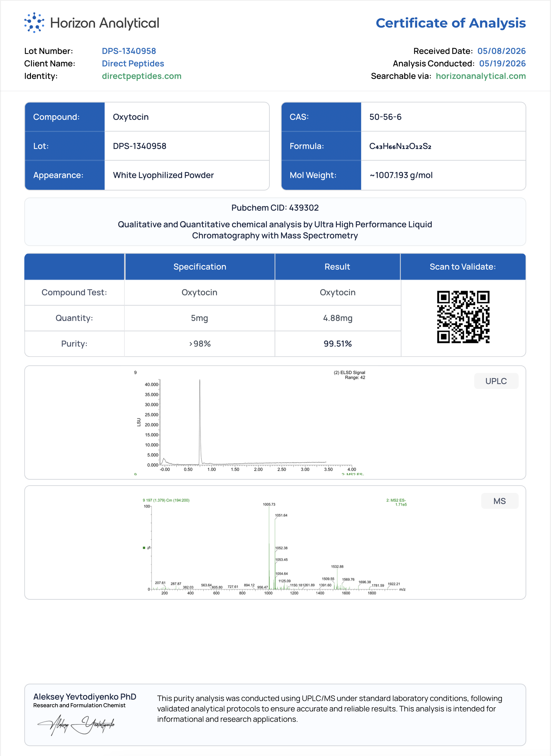Open the directpeptides.com link
Screen dimensions: 551x756
tap(141, 76)
